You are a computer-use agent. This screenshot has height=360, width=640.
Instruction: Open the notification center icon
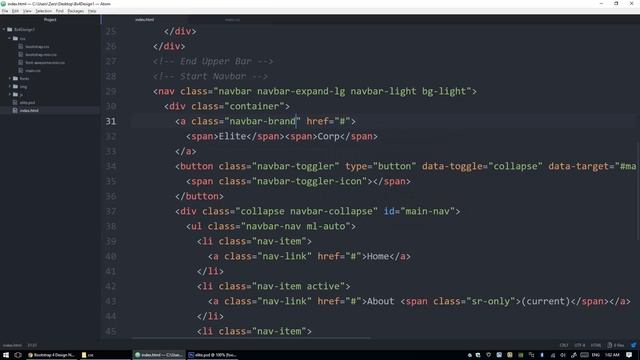(x=629, y=355)
